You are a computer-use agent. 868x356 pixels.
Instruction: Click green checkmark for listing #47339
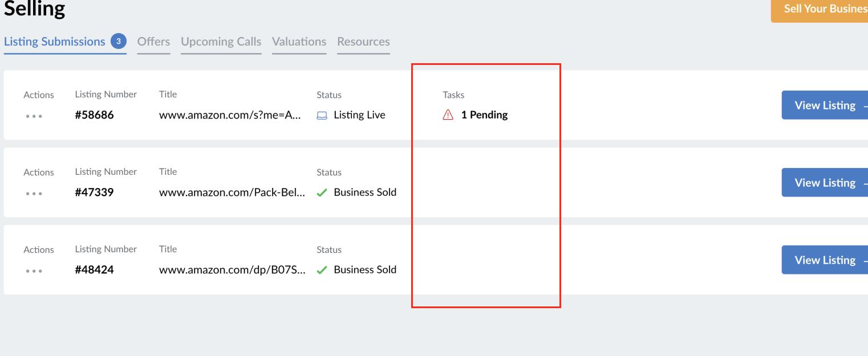pos(322,193)
